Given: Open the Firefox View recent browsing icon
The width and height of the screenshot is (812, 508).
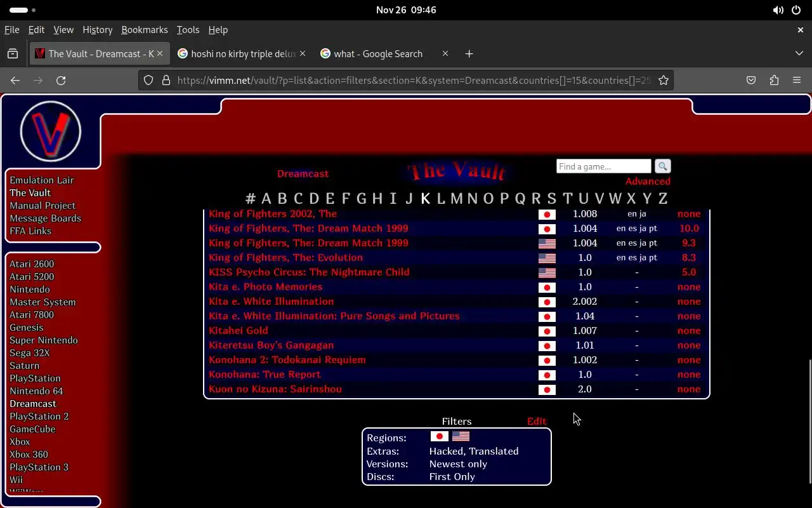Looking at the screenshot, I should [x=13, y=54].
